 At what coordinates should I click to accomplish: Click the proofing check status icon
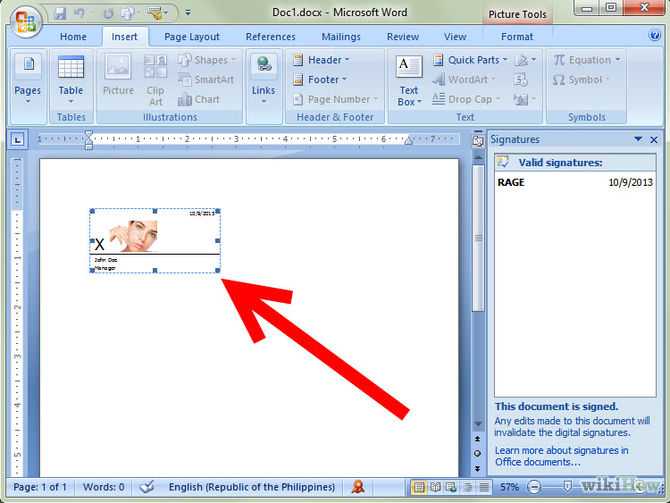147,487
